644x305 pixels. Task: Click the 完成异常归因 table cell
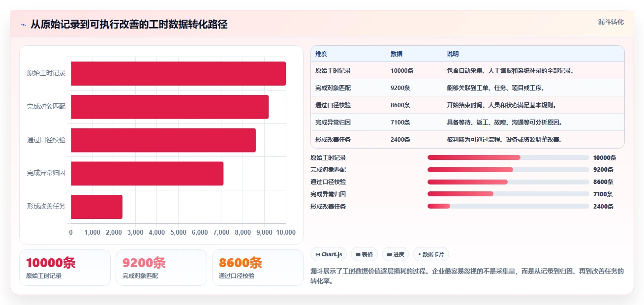[x=333, y=122]
